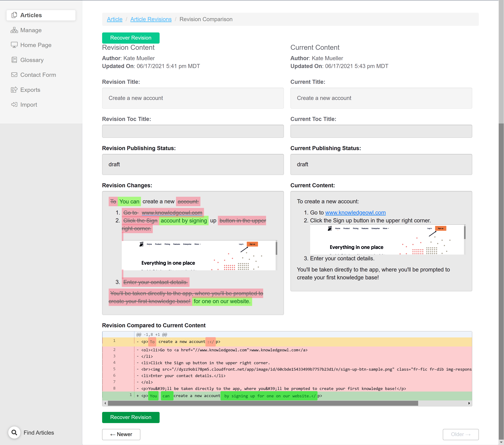
Task: Click the Revision Title field
Action: pyautogui.click(x=193, y=98)
